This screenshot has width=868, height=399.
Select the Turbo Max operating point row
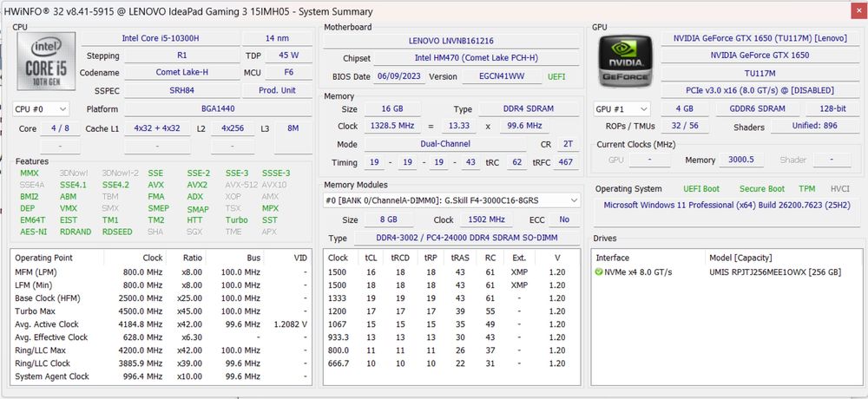pos(161,311)
